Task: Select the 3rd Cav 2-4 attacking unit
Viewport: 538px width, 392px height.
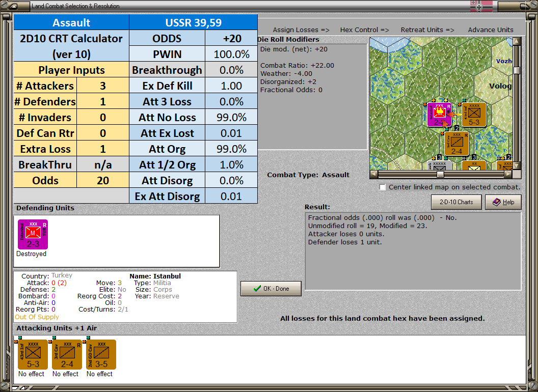Action: click(67, 354)
